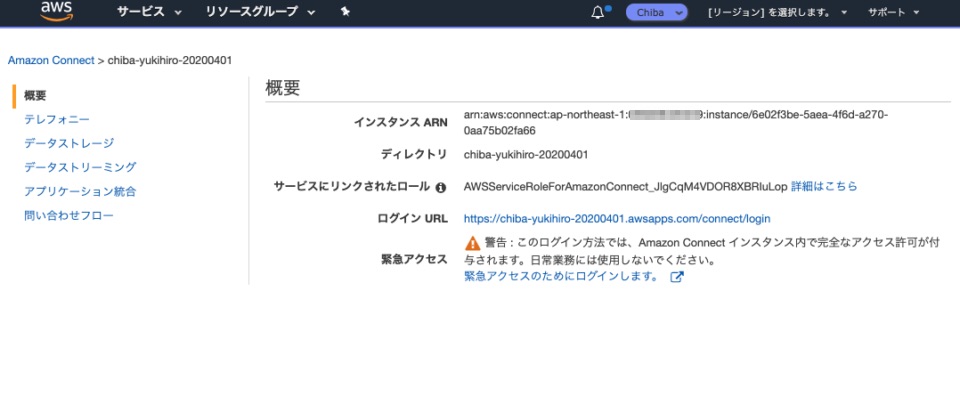Click the インスタンス ARN label
This screenshot has width=960, height=396.
click(400, 122)
